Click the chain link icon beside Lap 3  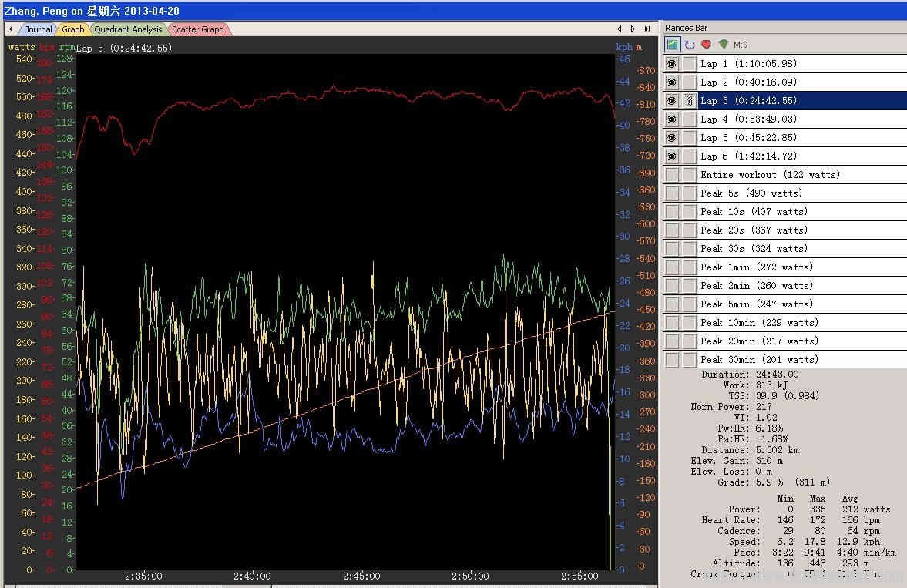[x=689, y=101]
